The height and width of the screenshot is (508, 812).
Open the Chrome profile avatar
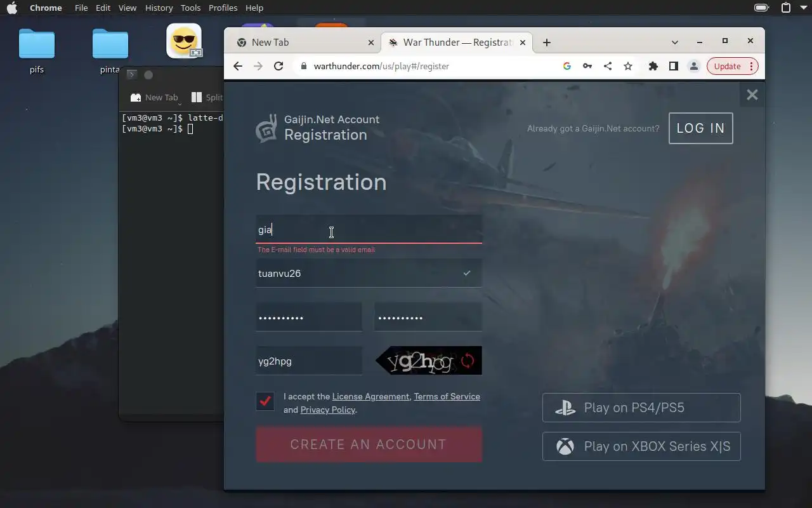694,66
